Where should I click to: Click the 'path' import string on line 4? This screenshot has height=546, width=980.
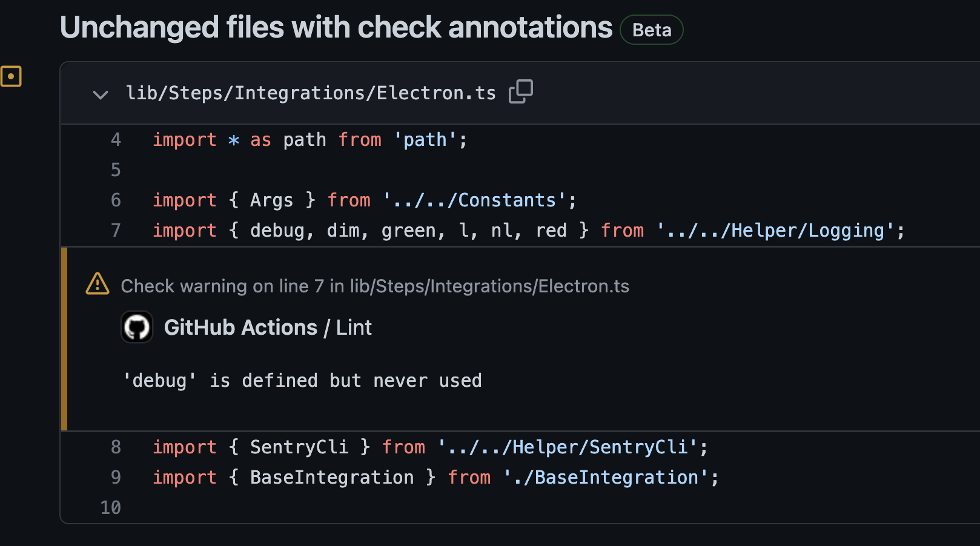[x=425, y=140]
